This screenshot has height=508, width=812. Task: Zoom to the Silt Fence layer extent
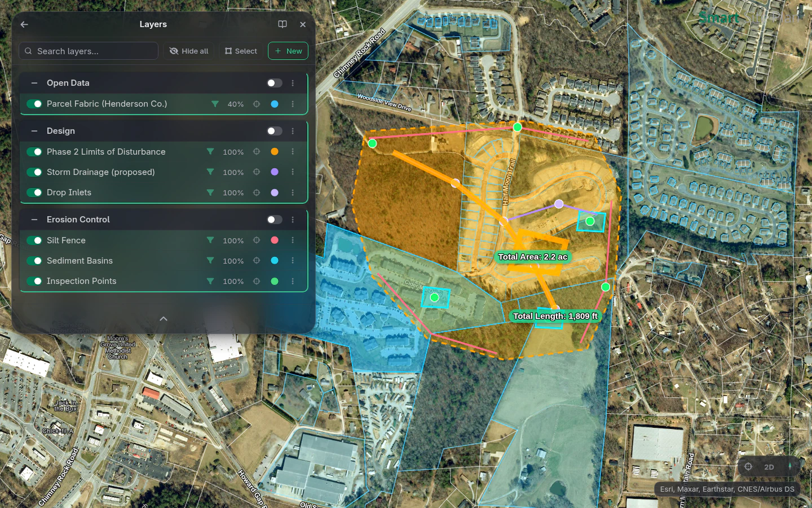coord(257,240)
